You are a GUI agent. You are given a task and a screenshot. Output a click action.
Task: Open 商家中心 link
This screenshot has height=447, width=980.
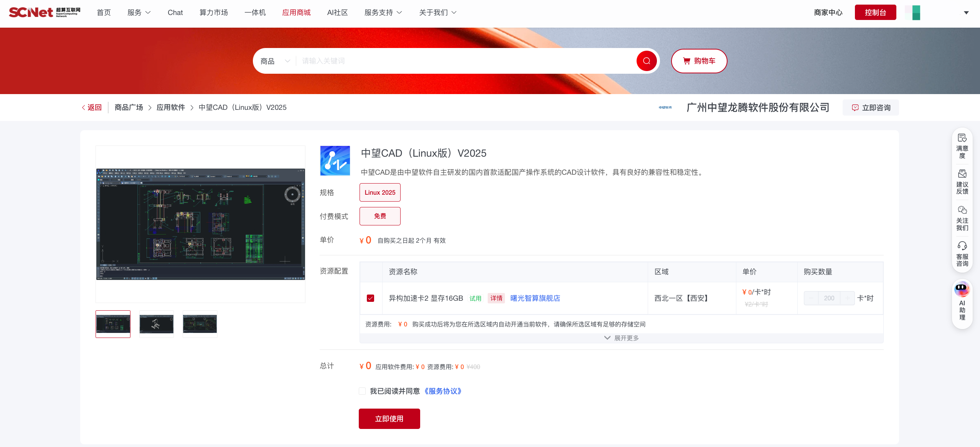[x=828, y=13]
